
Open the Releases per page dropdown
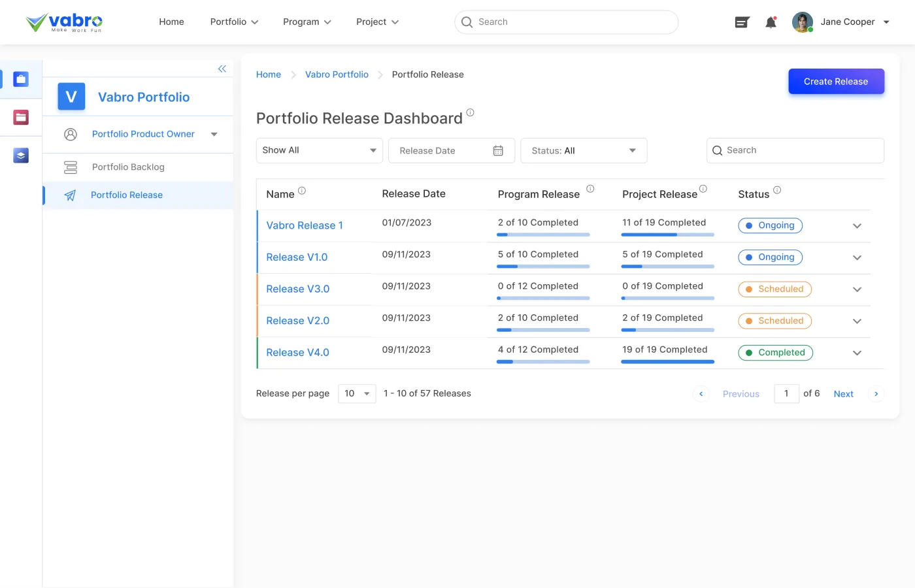click(x=357, y=393)
